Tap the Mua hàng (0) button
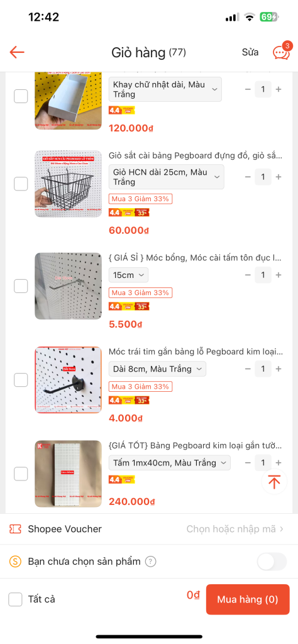The image size is (298, 644). tap(248, 599)
